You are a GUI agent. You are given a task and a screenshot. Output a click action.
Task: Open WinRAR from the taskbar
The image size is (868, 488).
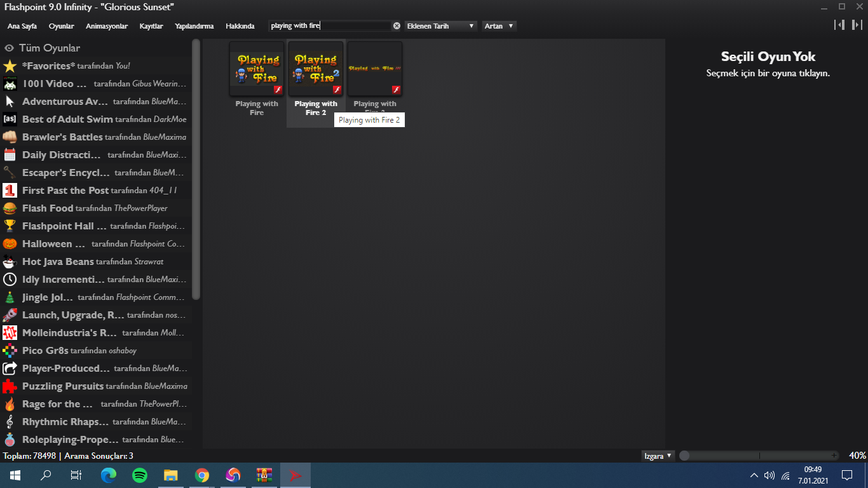[x=264, y=475]
